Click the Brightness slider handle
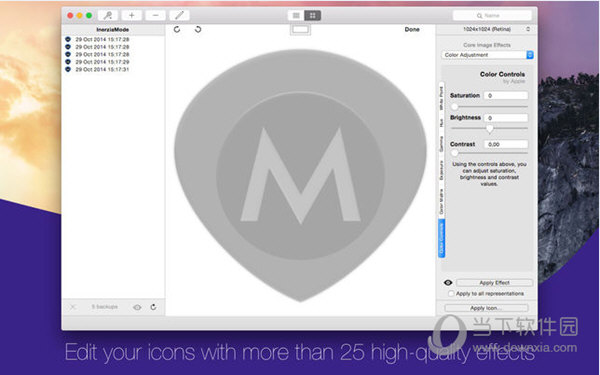 (x=489, y=129)
